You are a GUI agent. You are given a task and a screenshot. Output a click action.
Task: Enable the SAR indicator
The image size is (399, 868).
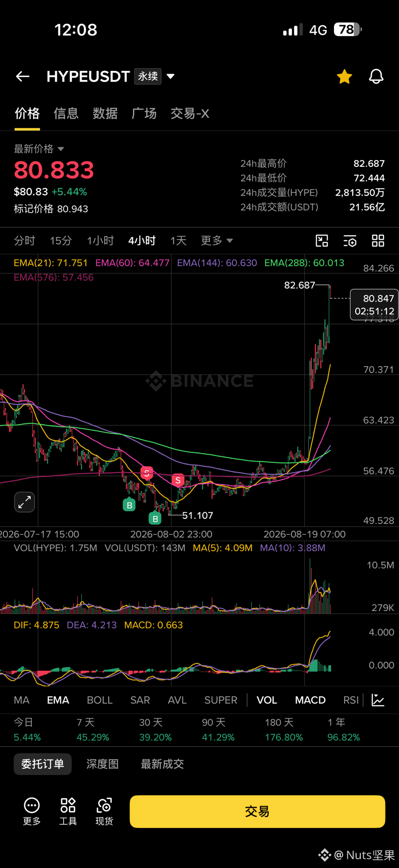click(x=140, y=700)
